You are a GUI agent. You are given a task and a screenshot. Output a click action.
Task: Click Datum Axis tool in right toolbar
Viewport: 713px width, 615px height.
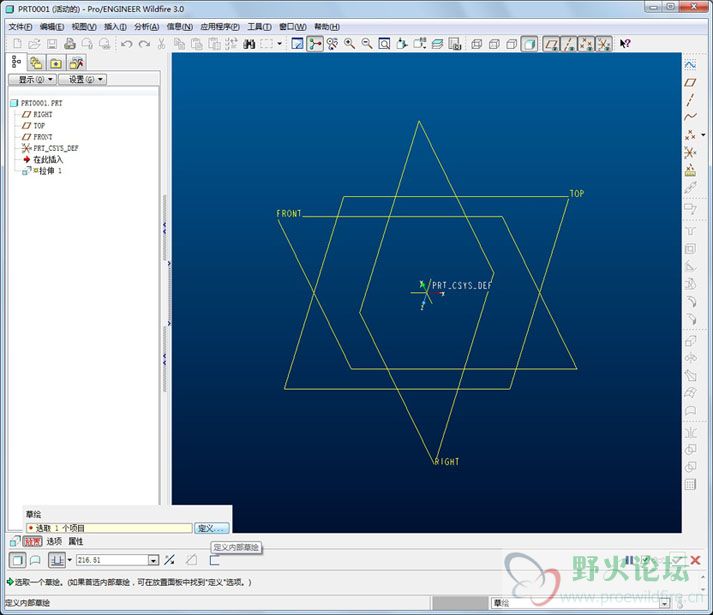tap(690, 100)
